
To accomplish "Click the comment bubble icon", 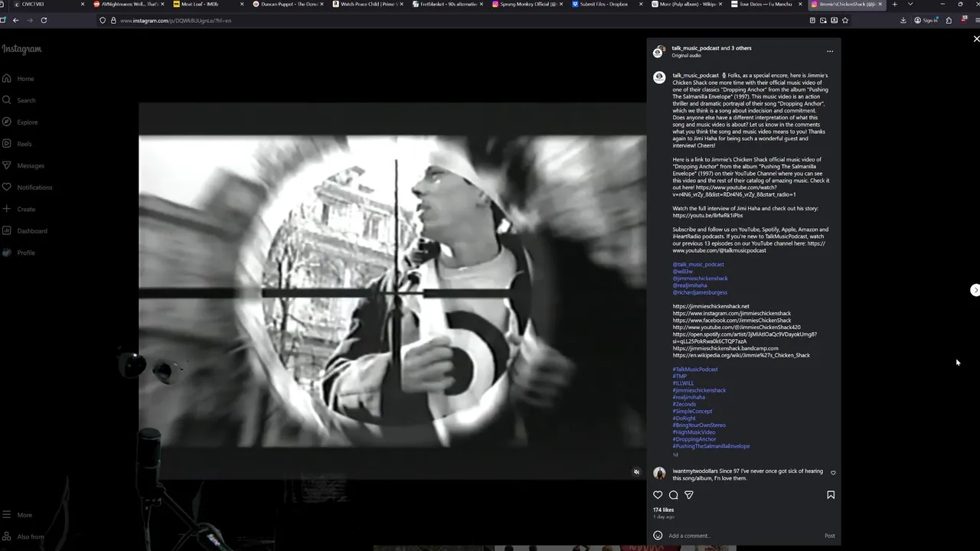I will pos(674,495).
